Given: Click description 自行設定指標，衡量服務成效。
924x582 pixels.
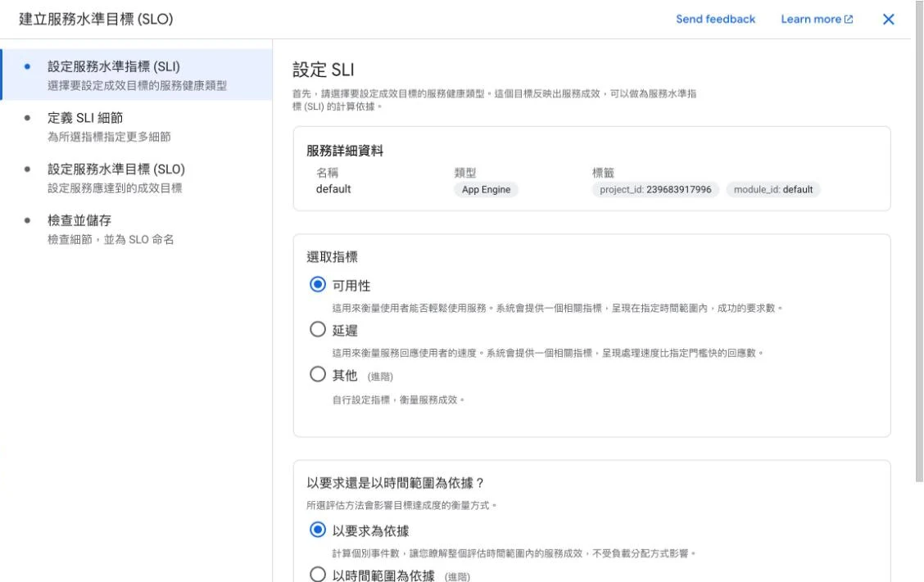Looking at the screenshot, I should pos(399,400).
